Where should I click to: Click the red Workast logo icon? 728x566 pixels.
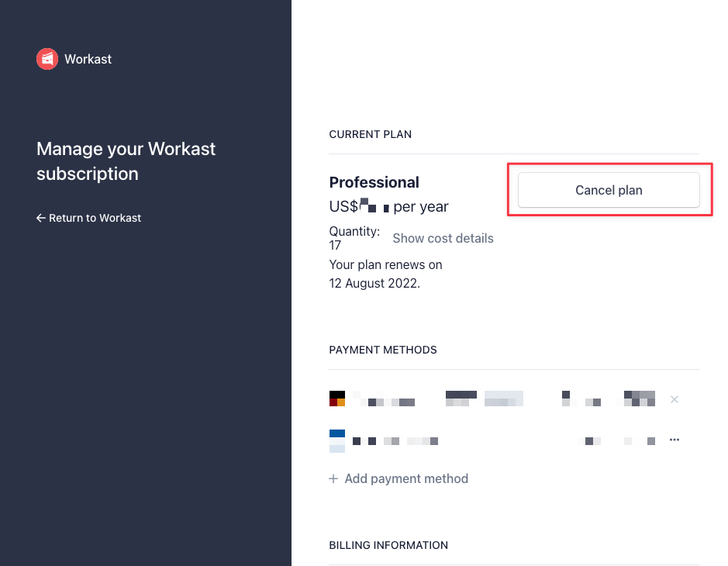[x=47, y=59]
